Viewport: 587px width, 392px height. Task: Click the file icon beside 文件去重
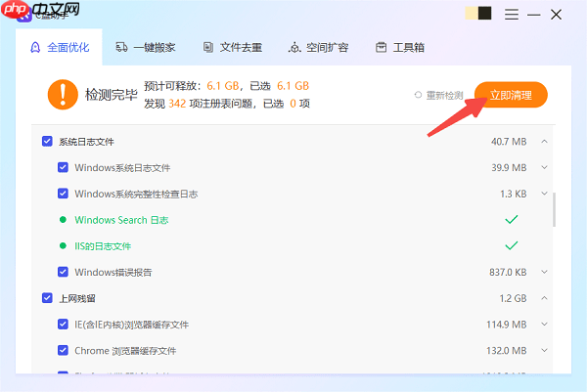click(x=208, y=47)
